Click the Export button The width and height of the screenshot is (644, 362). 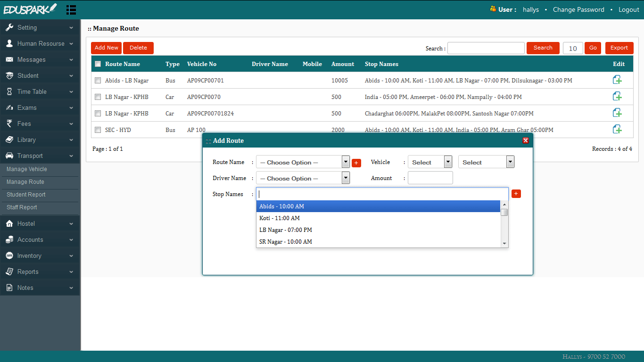click(619, 48)
